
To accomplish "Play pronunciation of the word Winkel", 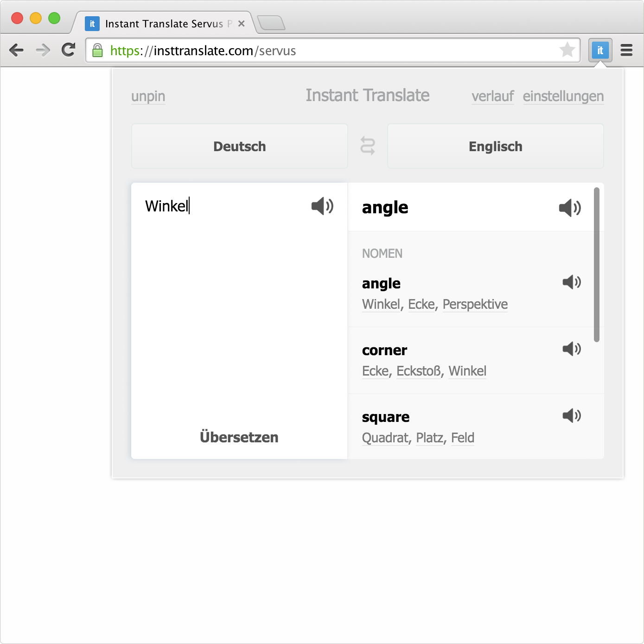I will 322,206.
